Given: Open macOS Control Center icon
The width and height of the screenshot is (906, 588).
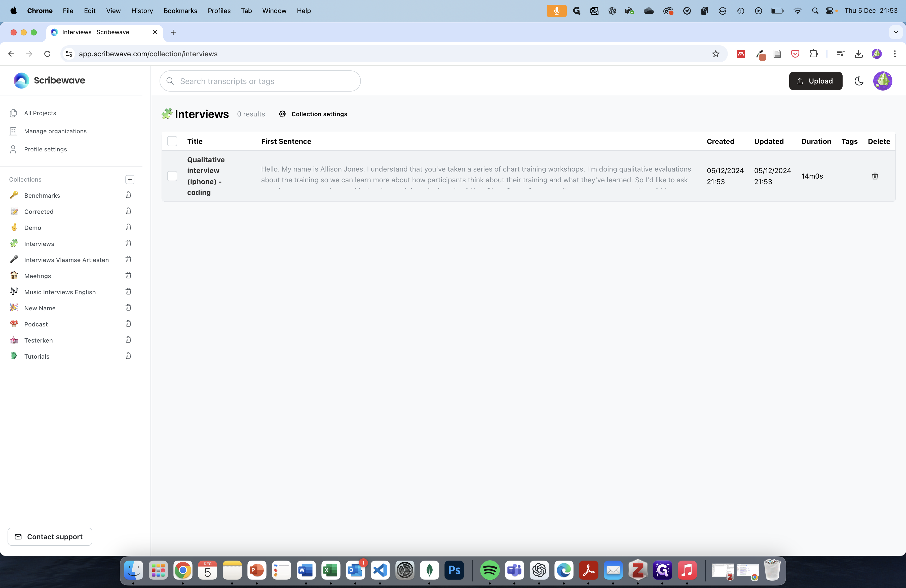Looking at the screenshot, I should 829,11.
